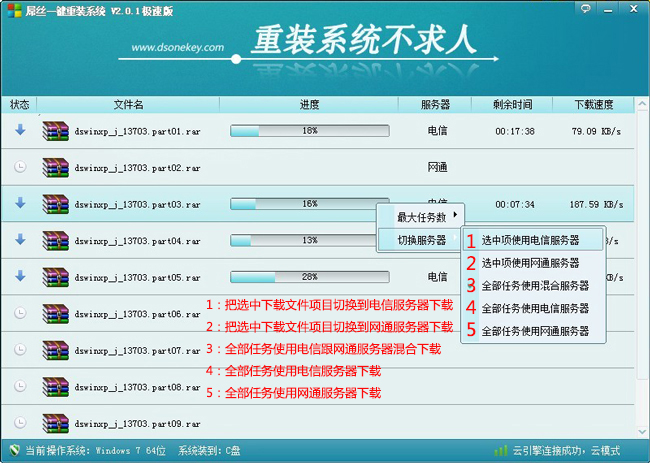650x463 pixels.
Task: Click the 电信 server cell of part05.rar
Action: point(437,277)
